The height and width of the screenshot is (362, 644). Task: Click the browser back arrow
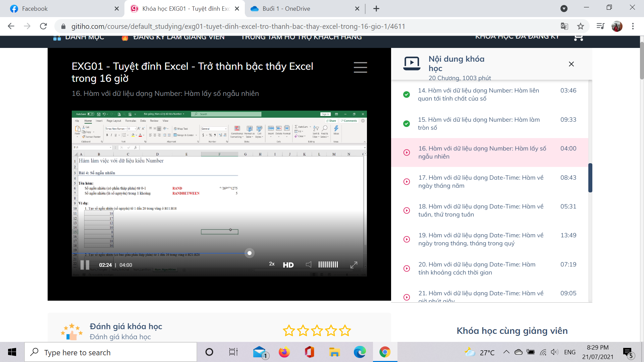point(11,26)
